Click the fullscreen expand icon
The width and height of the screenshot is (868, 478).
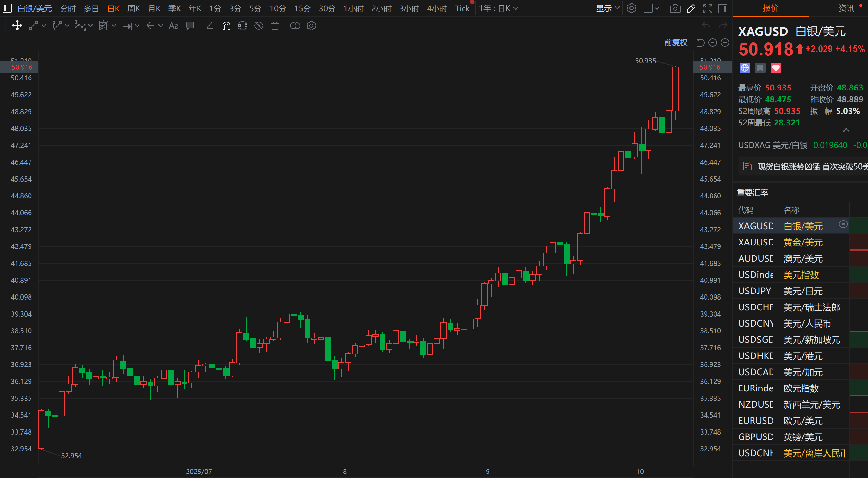click(x=707, y=8)
